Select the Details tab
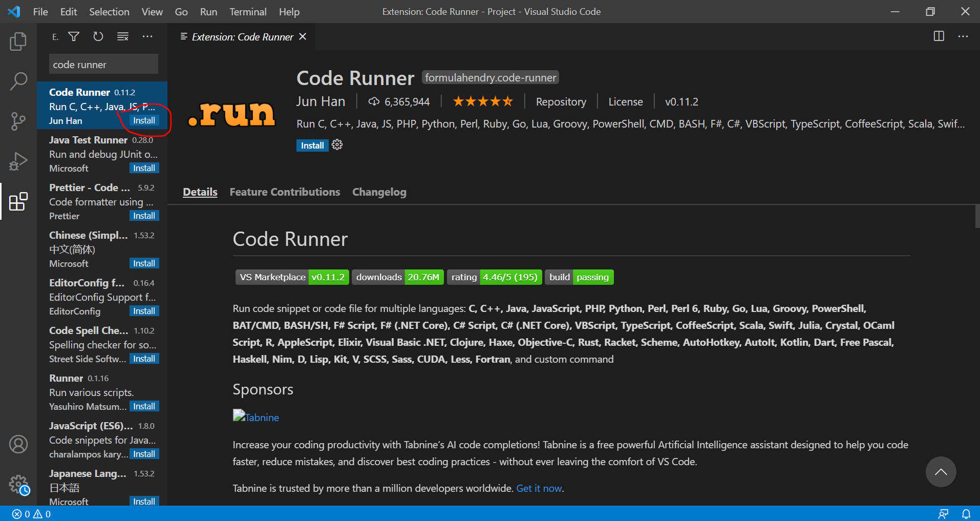 click(200, 192)
